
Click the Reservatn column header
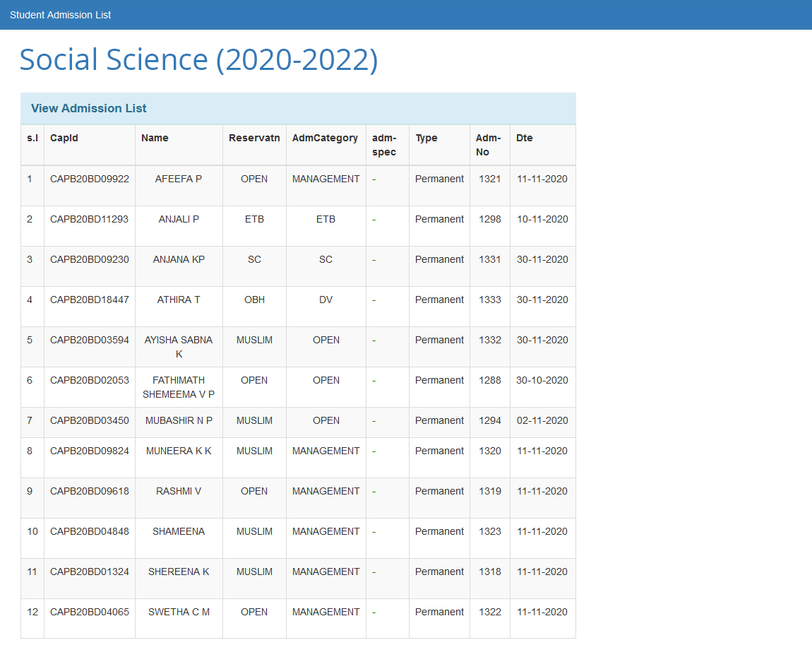[x=254, y=138]
